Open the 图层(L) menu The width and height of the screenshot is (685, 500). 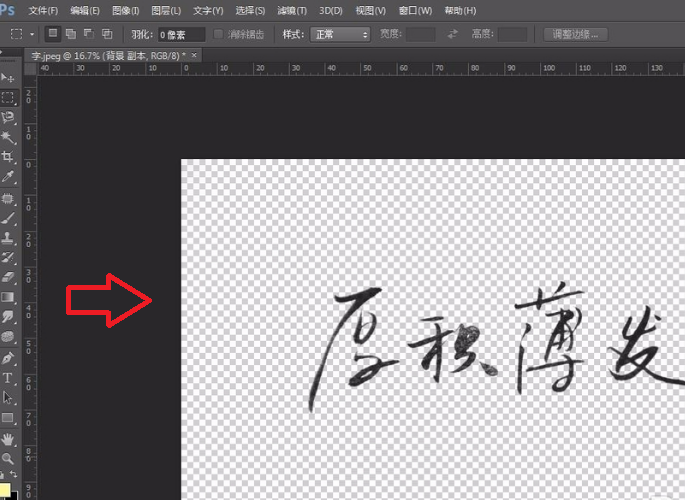tap(166, 10)
